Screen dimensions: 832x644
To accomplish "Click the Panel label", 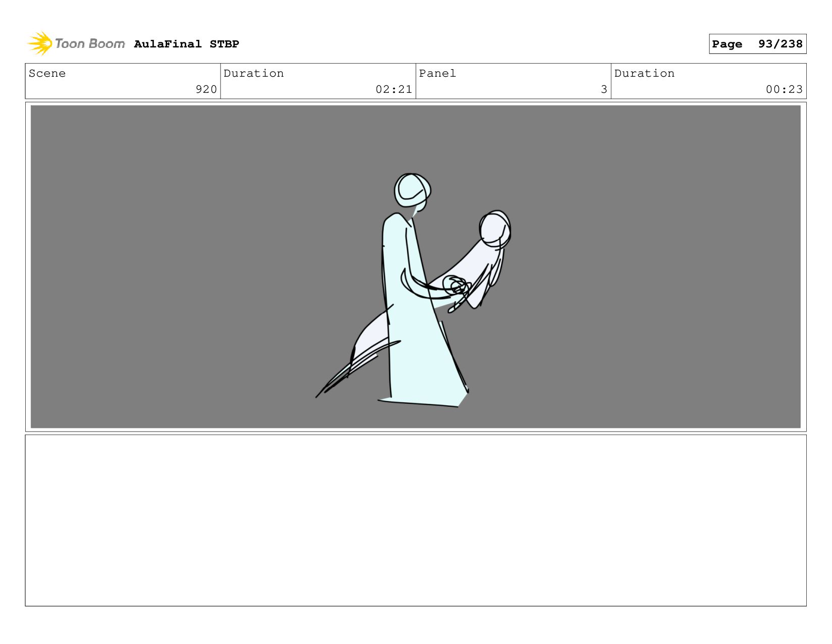I will tap(437, 73).
